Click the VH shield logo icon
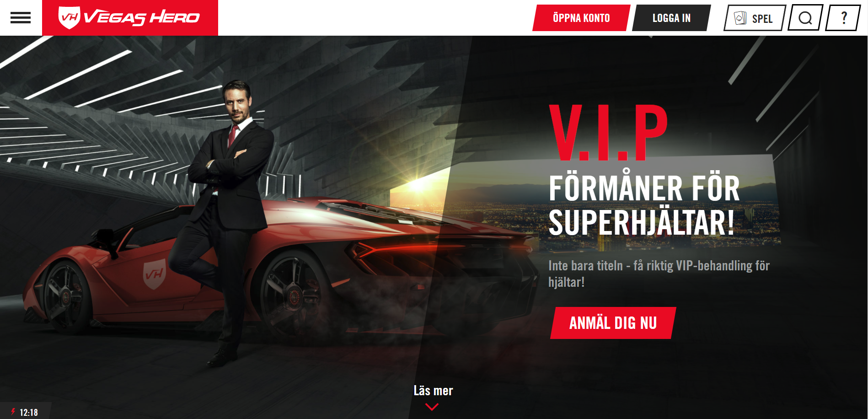 [70, 17]
